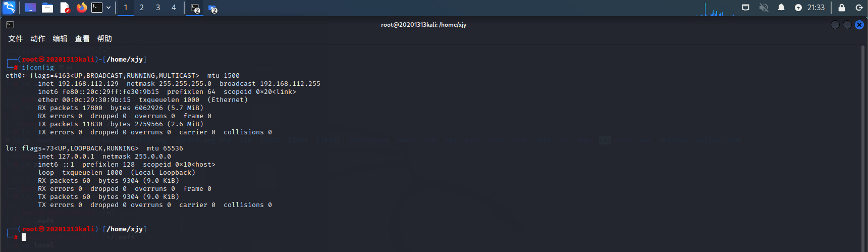
Task: Open the wired network connection icon
Action: (745, 8)
